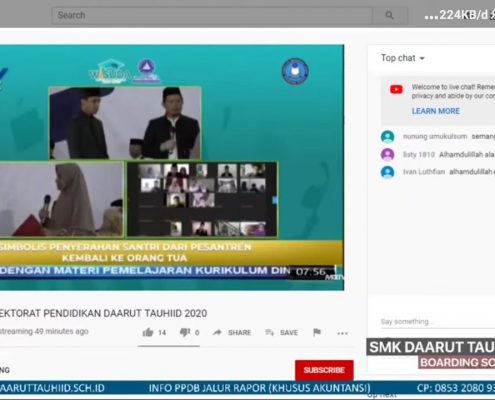Click the SMK DAARUT TAU overlay caption
495x400 pixels.
[x=432, y=347]
